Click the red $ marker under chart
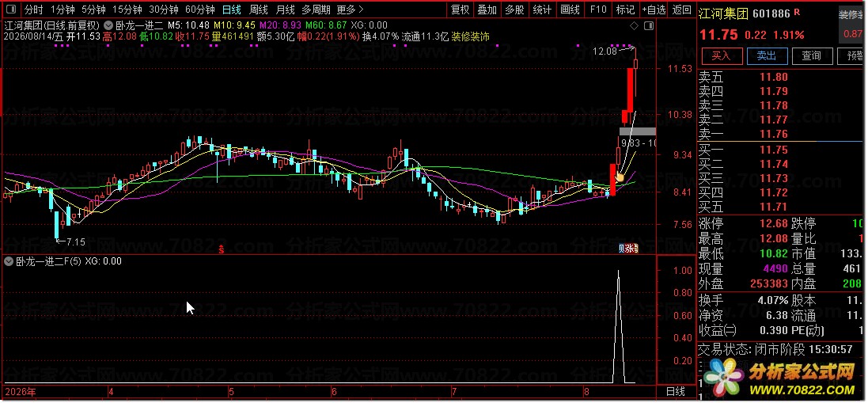The height and width of the screenshot is (403, 868). (x=222, y=249)
